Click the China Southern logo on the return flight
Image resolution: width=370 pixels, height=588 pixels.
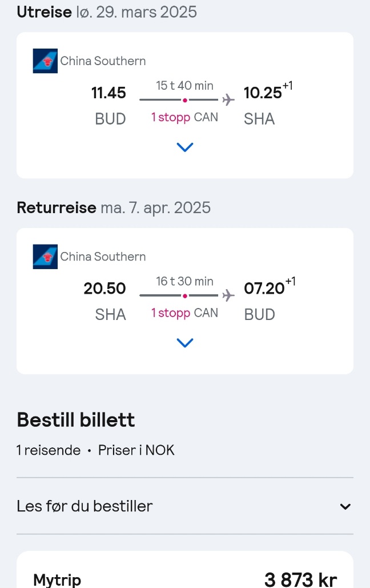pos(45,257)
